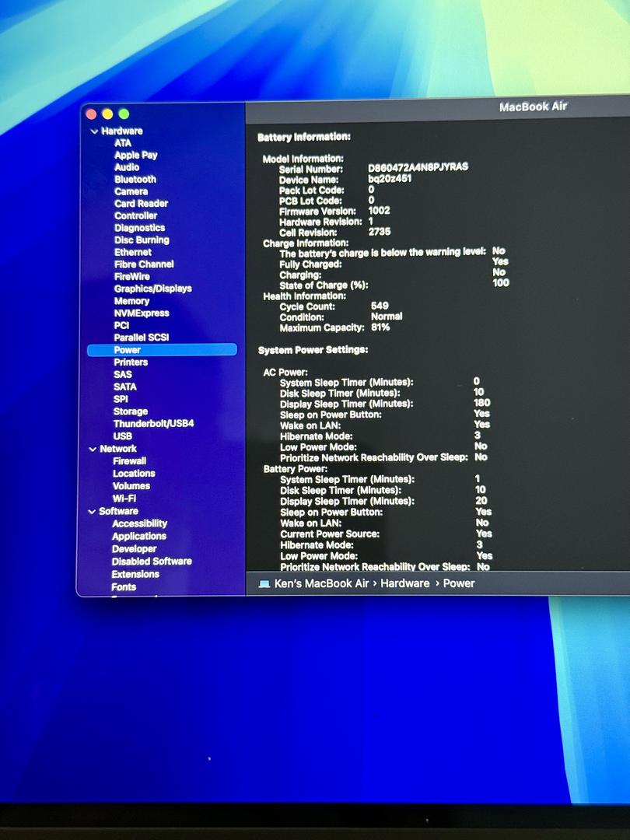Select USB in the sidebar
The width and height of the screenshot is (630, 840).
coord(123,436)
